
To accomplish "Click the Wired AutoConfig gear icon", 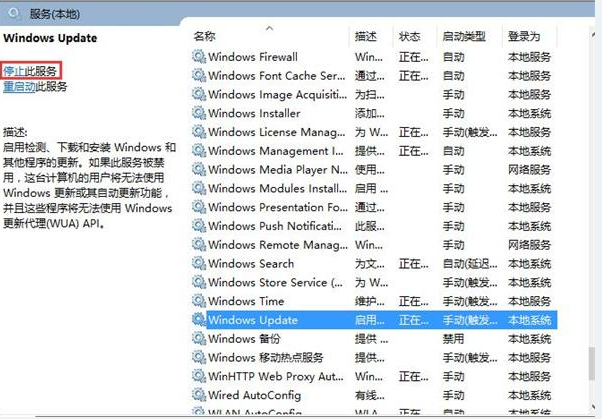I will coord(198,395).
